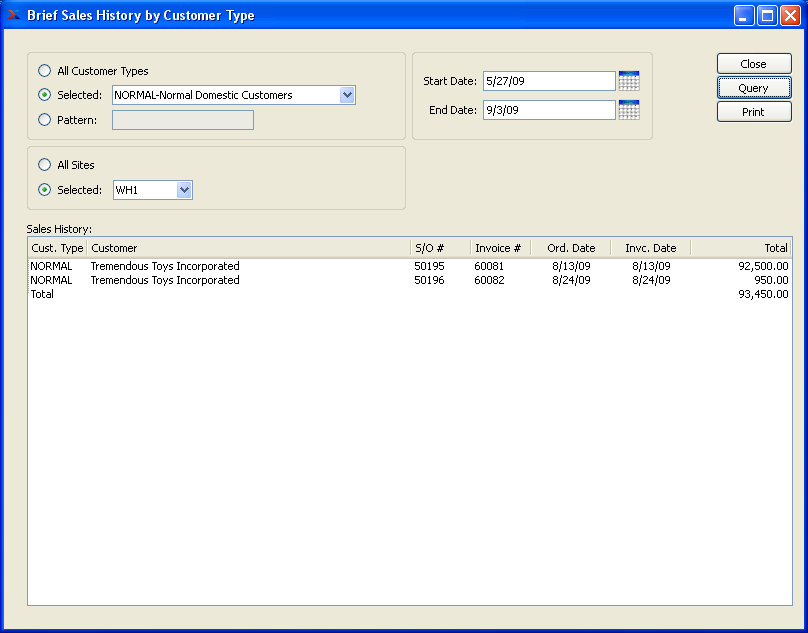Click the Query button
Viewport: 808px width, 633px height.
click(x=753, y=88)
